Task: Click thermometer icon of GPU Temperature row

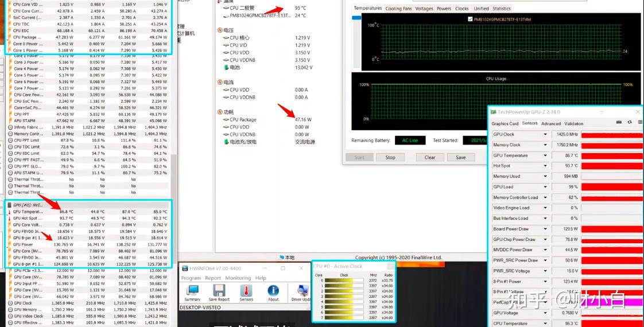Action: pyautogui.click(x=9, y=212)
